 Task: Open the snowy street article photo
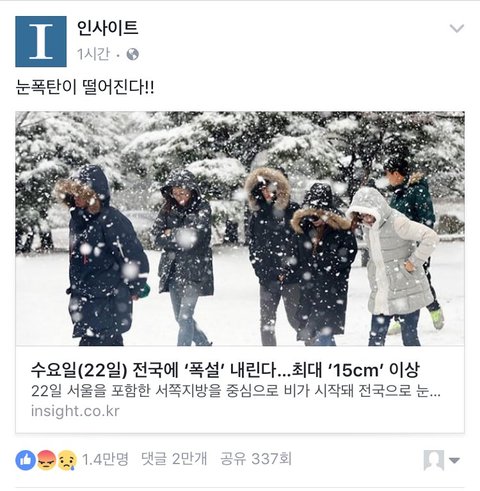coord(240,229)
